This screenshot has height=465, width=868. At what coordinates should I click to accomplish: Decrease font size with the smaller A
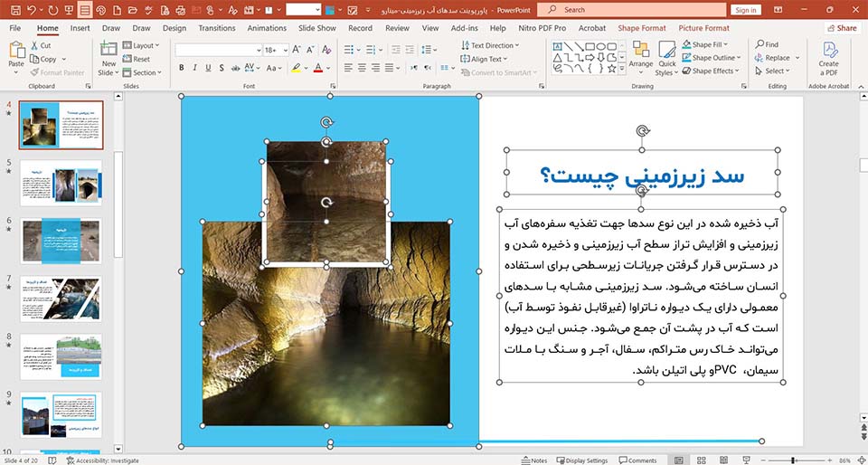(x=310, y=50)
